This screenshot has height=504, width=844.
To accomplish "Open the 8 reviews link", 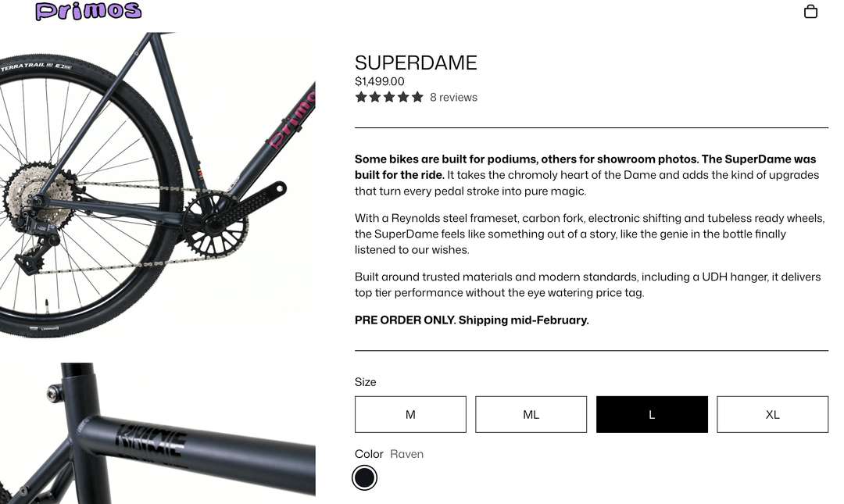I will click(x=453, y=98).
